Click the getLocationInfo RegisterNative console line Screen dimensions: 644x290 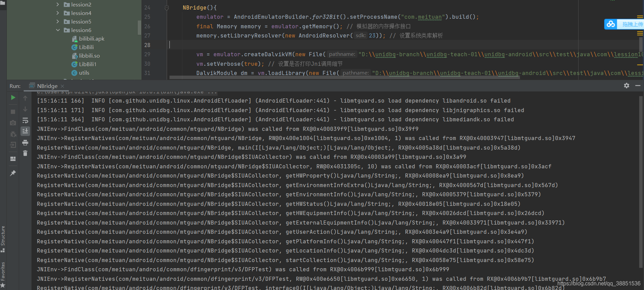coord(285,251)
